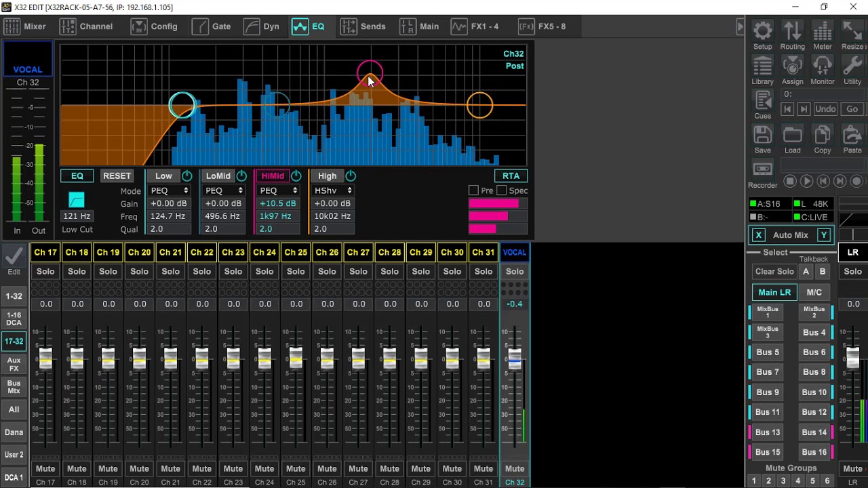Open the Utility wrench icon
The width and height of the screenshot is (868, 488).
coord(852,66)
